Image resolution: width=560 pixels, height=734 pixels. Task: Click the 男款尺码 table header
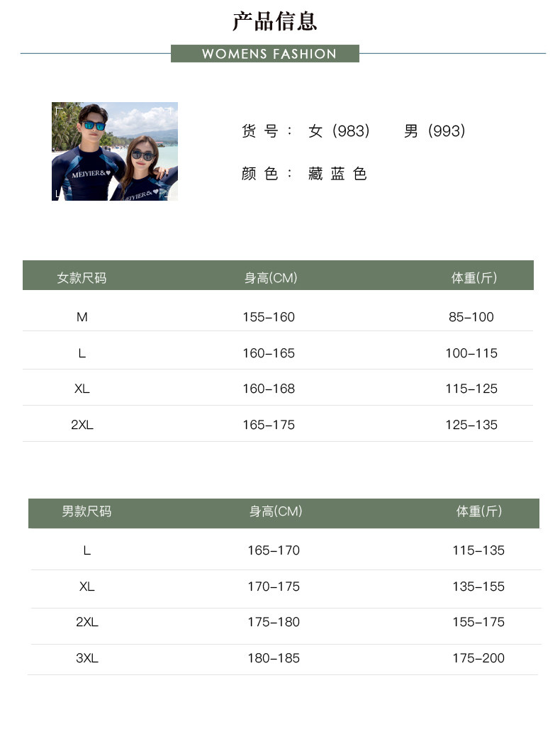[x=86, y=511]
